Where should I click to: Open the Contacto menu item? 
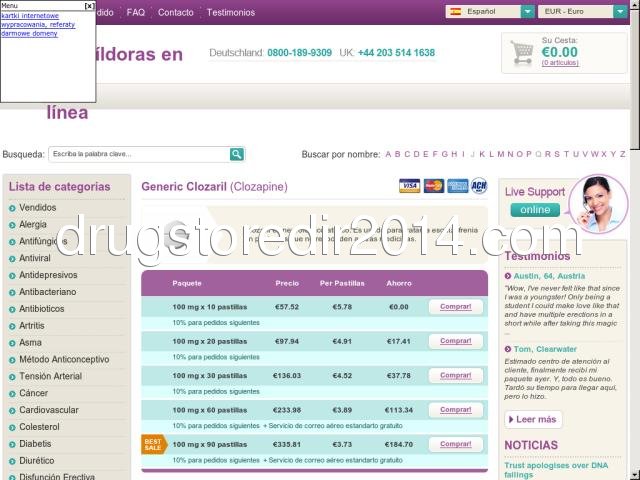click(x=176, y=13)
